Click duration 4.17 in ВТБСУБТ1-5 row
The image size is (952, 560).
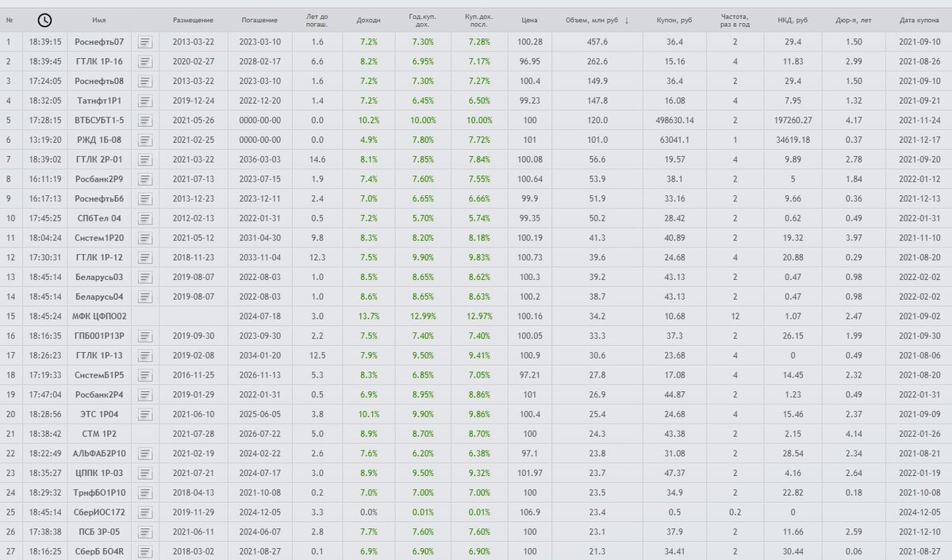pyautogui.click(x=854, y=121)
